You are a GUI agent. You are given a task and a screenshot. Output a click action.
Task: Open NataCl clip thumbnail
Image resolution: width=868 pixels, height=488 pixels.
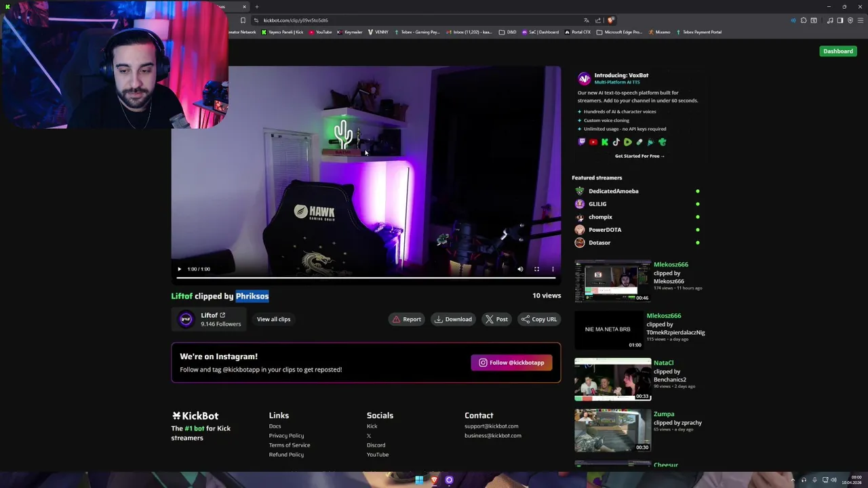point(612,380)
